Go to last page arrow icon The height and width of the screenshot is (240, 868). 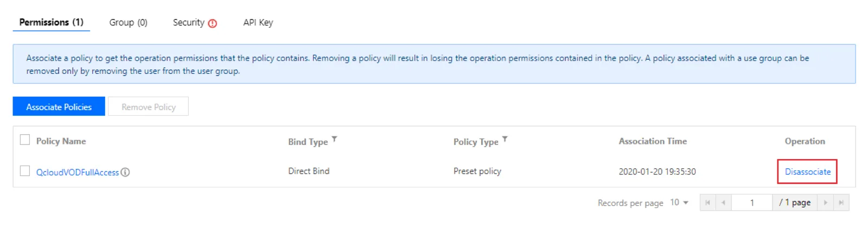tap(841, 203)
